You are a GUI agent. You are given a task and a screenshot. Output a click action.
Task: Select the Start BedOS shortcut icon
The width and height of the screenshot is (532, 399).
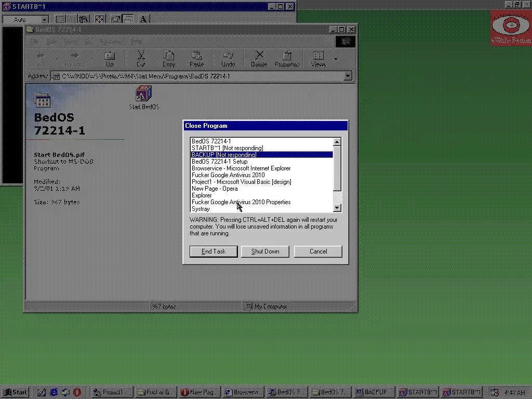pos(144,98)
